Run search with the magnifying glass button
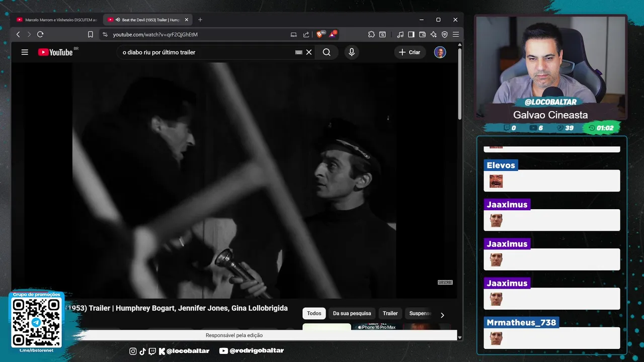This screenshot has height=362, width=644. point(327,52)
